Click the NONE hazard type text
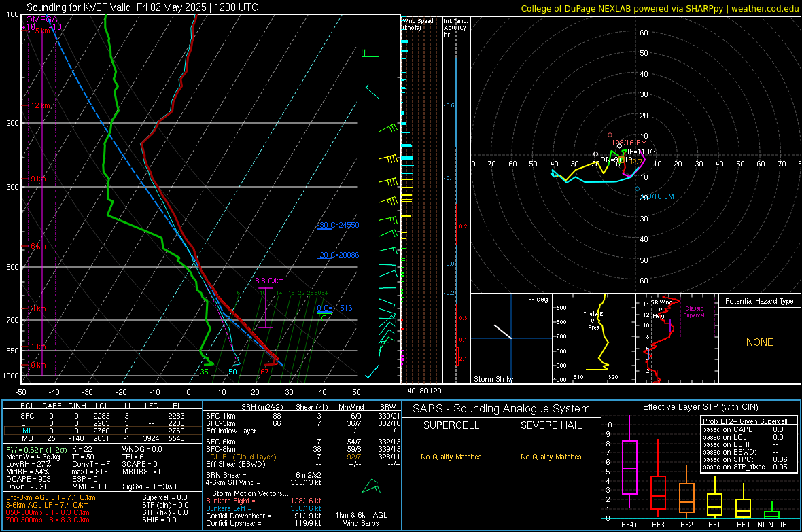The height and width of the screenshot is (532, 802). click(760, 342)
